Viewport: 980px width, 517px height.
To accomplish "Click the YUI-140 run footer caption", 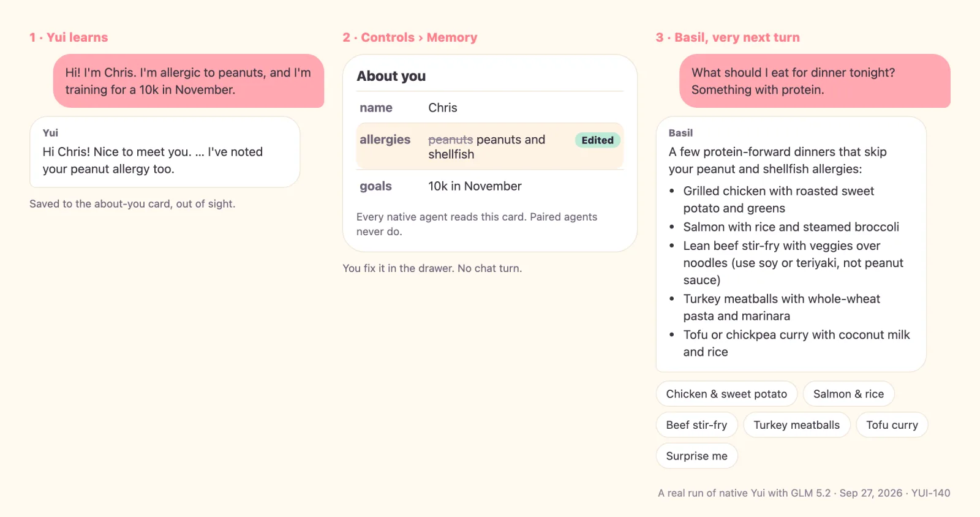I will coord(804,493).
